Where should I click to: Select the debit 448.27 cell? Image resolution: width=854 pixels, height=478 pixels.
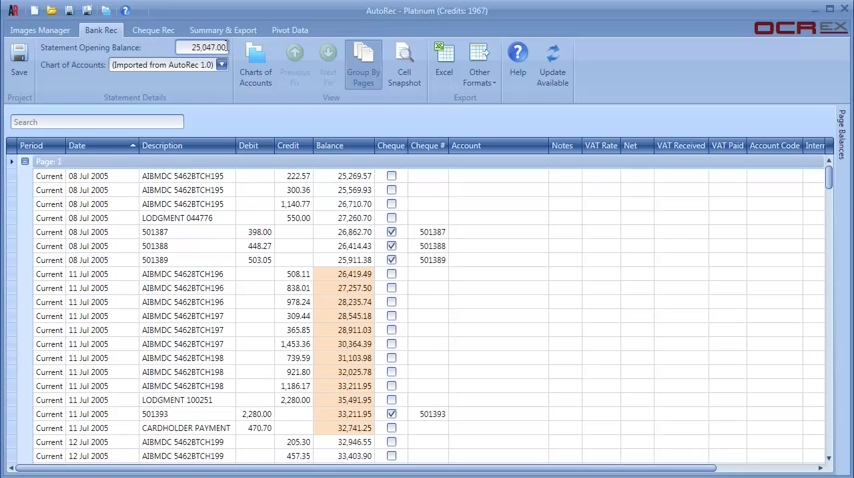point(255,246)
